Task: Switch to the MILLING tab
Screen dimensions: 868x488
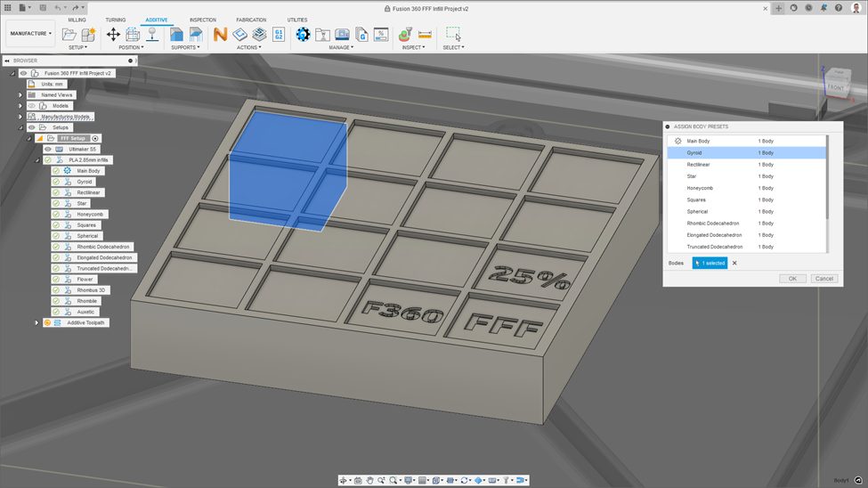Action: click(x=77, y=20)
